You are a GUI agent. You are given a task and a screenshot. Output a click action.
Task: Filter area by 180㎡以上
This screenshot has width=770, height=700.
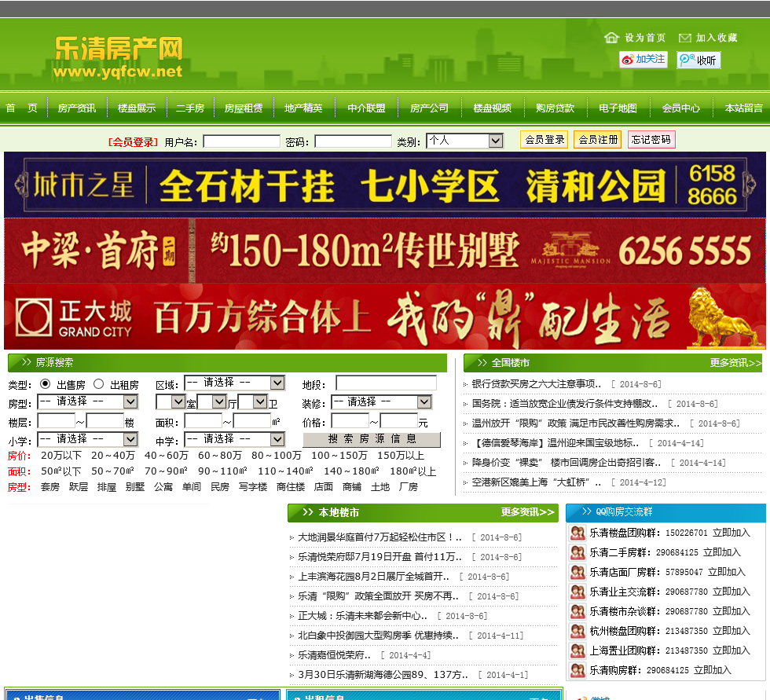click(x=413, y=471)
